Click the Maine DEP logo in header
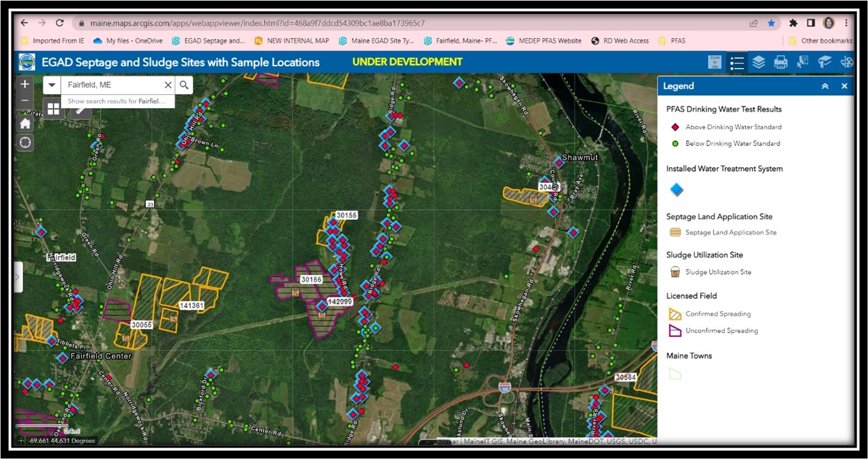This screenshot has height=459, width=868. (27, 62)
